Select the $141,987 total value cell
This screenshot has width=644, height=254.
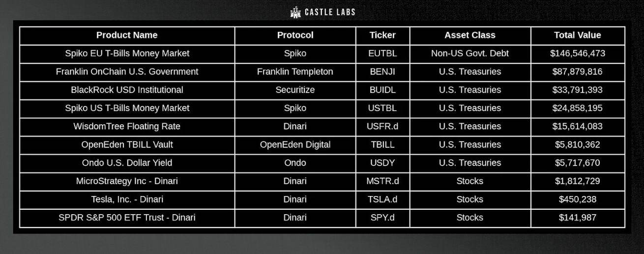click(x=578, y=218)
